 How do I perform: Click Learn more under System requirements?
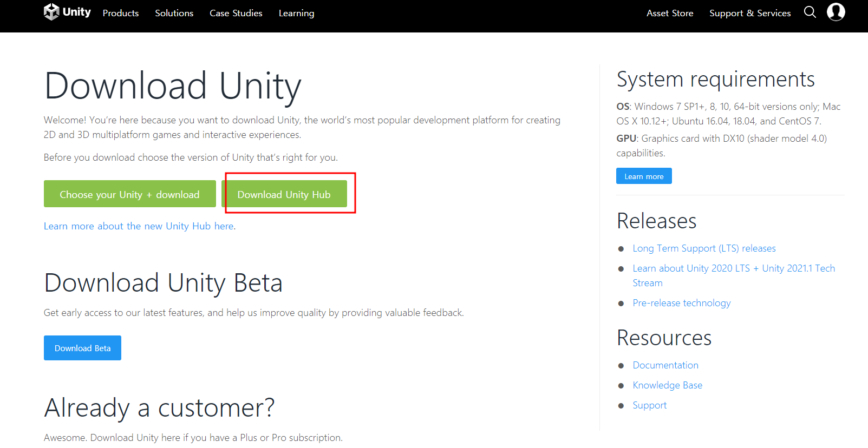click(644, 176)
